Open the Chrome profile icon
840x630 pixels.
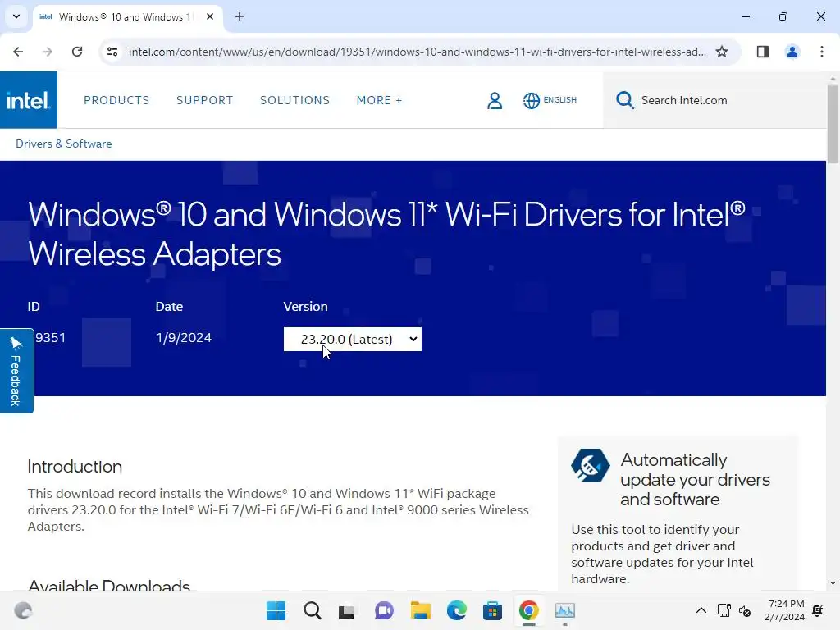(x=792, y=52)
